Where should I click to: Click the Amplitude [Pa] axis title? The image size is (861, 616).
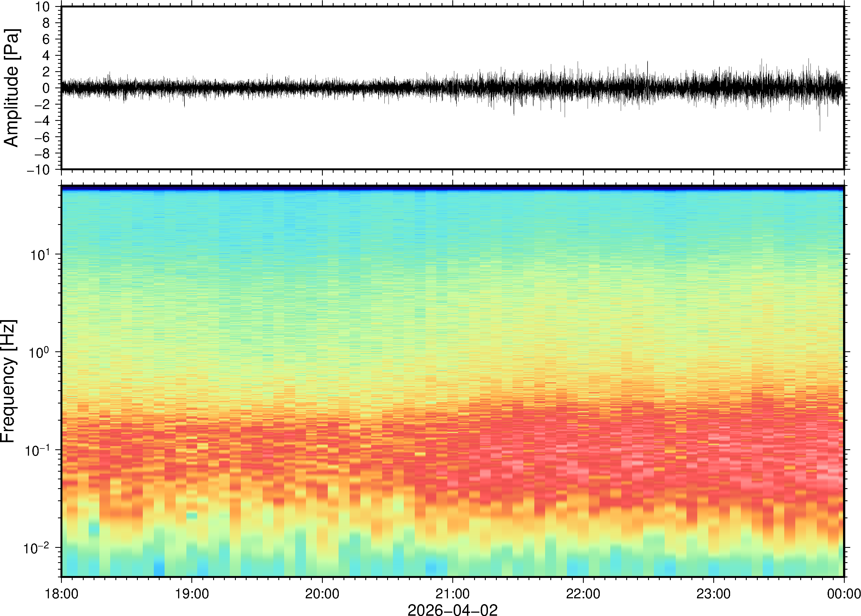[x=11, y=88]
